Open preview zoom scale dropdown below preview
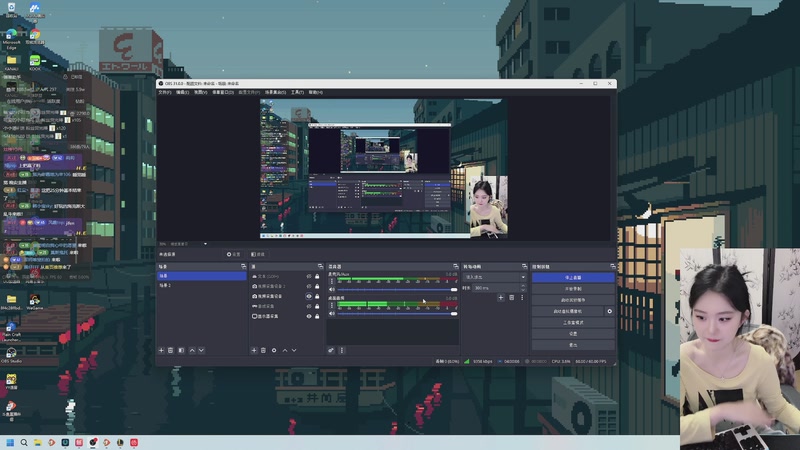800x450 pixels. pos(205,244)
